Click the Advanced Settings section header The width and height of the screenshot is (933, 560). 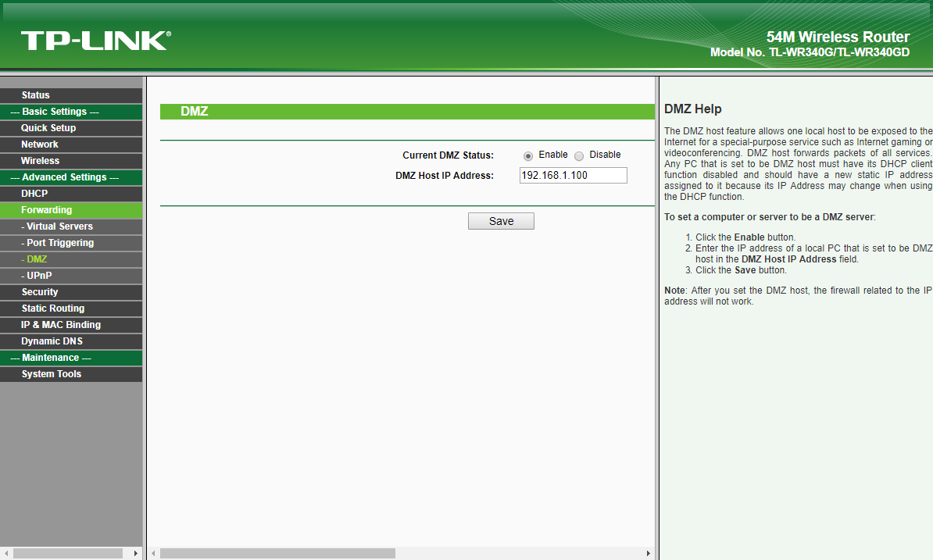71,177
